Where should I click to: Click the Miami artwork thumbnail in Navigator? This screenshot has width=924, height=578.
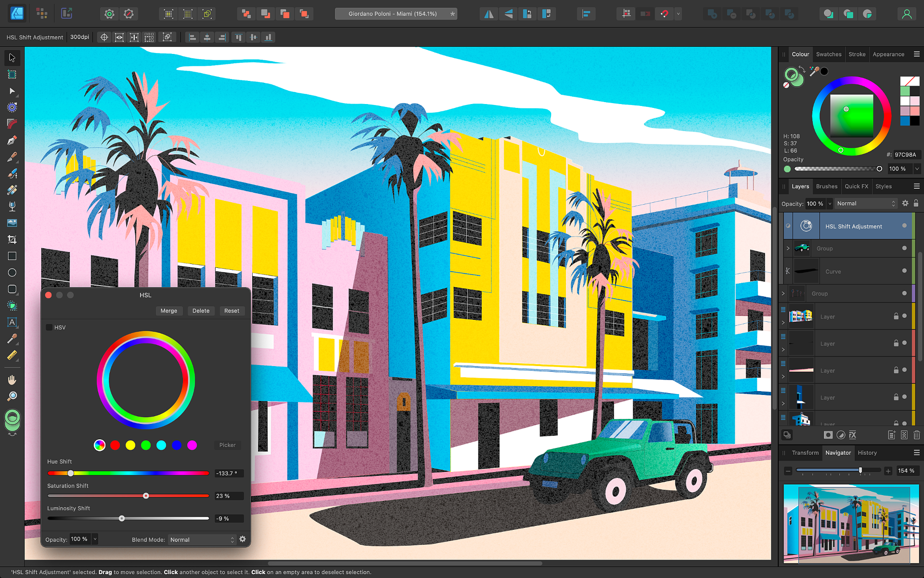[x=852, y=525]
